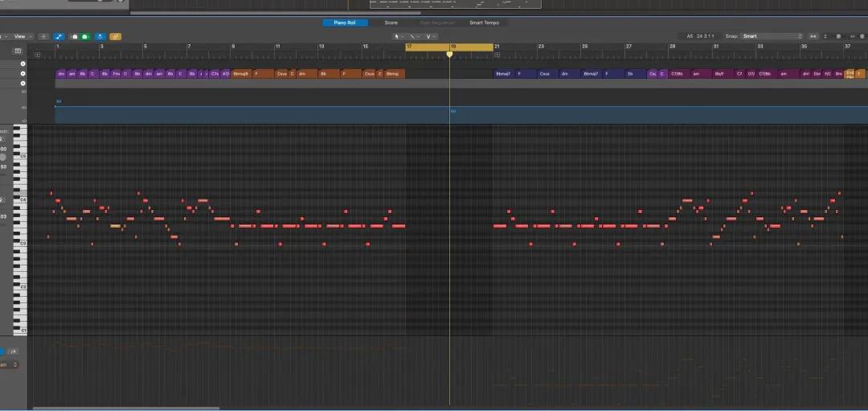Viewport: 868px width, 411px height.
Task: Switch to the Piano Roll tab
Action: tap(345, 23)
